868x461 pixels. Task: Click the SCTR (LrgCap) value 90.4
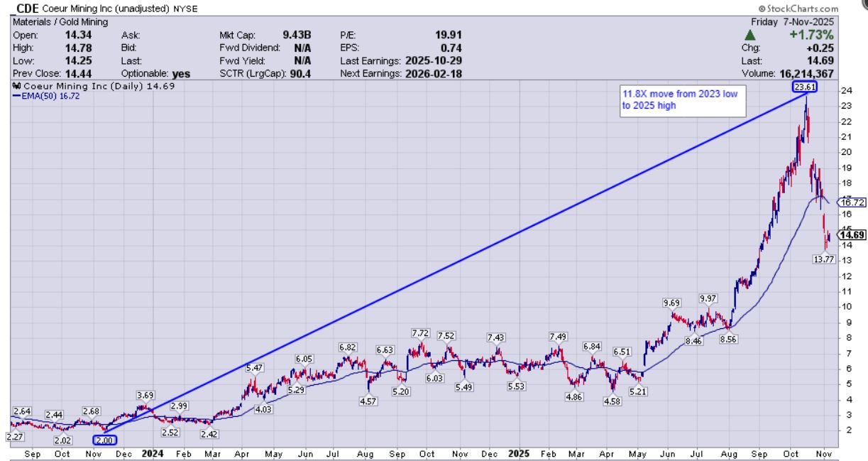coord(300,73)
